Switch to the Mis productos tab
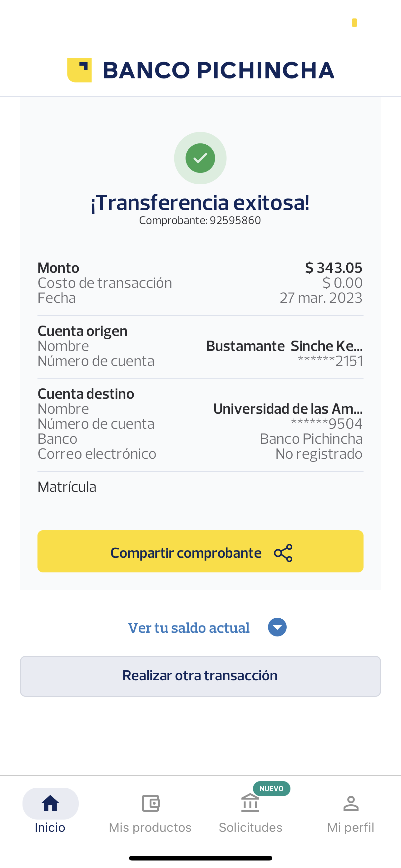Screen dimensions: 401x868 [150, 827]
